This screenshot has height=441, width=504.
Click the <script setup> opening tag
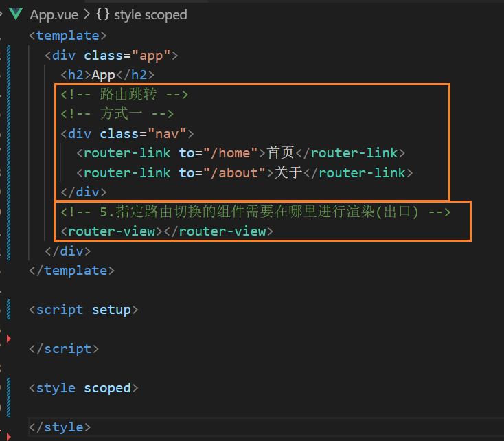click(x=84, y=310)
